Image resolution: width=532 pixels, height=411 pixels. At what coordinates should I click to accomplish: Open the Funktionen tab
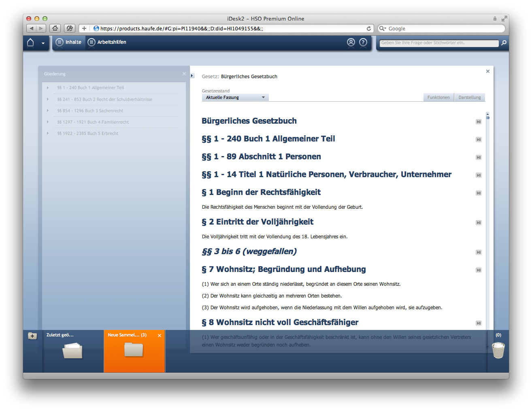pyautogui.click(x=438, y=97)
